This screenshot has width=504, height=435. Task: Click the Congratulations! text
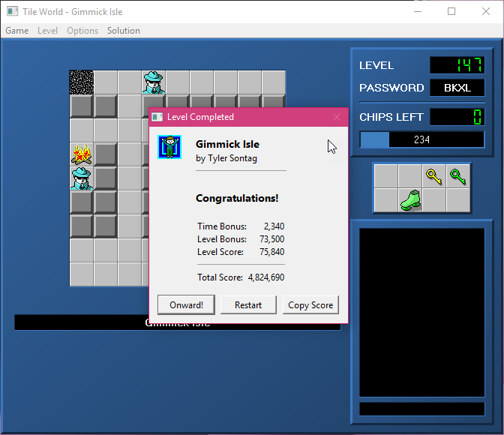click(237, 198)
